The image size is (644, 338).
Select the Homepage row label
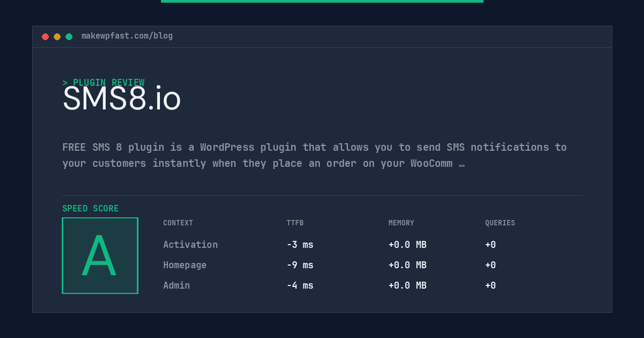[x=185, y=265]
